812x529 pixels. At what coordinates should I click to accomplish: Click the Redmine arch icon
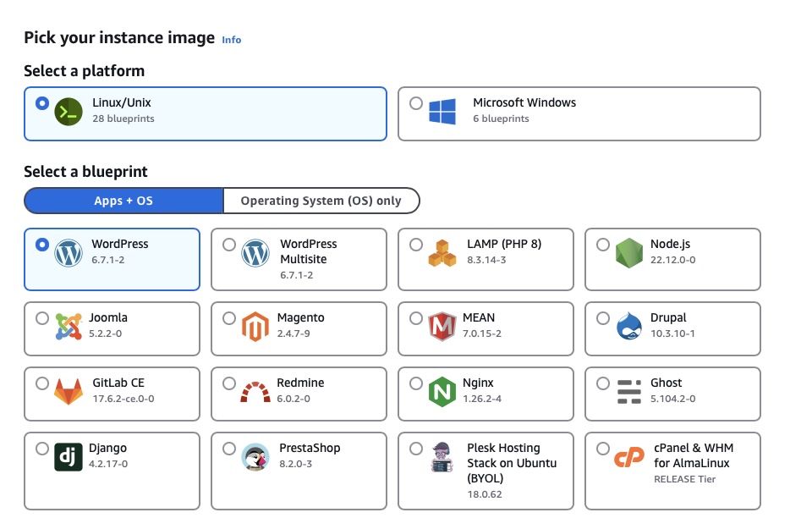click(x=255, y=392)
